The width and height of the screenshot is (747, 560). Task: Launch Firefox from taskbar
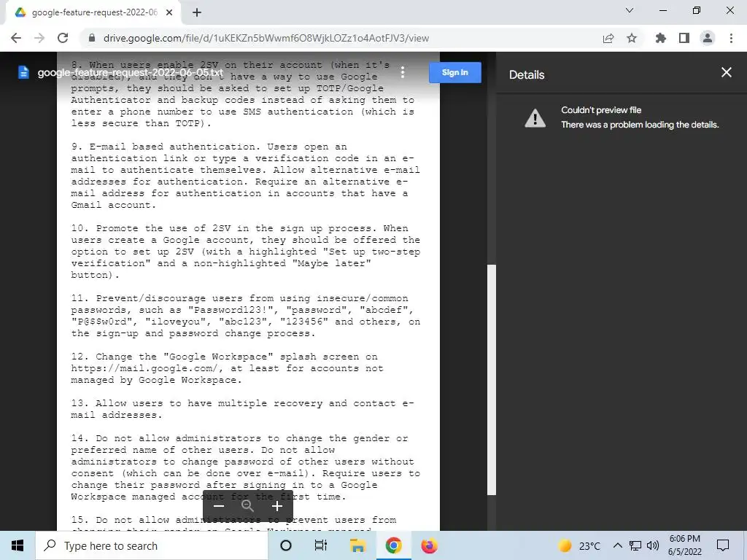(429, 545)
